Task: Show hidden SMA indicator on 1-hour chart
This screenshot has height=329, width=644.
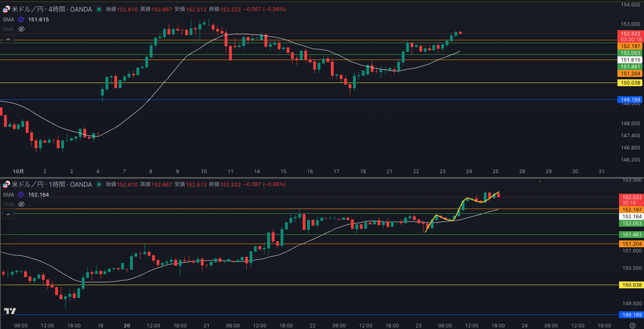Action: (x=21, y=204)
